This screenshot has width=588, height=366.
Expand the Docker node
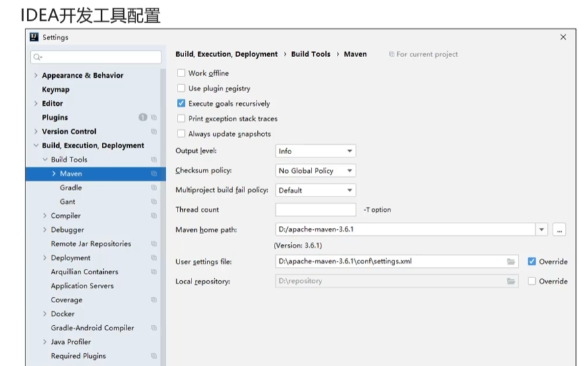pyautogui.click(x=45, y=314)
